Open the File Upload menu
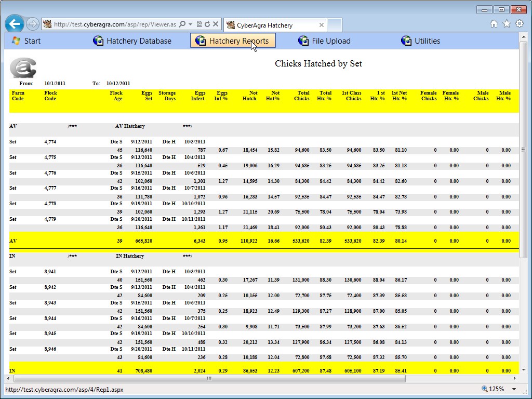The height and width of the screenshot is (399, 532). point(324,41)
